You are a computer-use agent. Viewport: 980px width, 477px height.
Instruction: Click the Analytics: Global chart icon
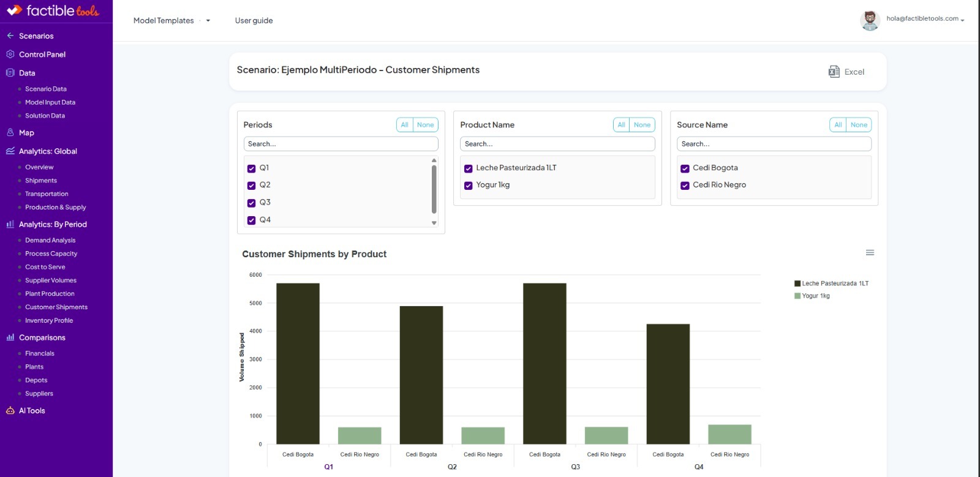click(x=10, y=151)
